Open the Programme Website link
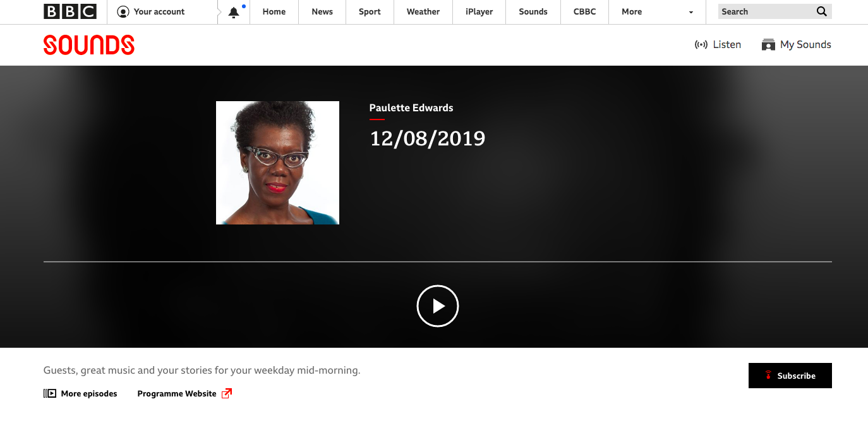The height and width of the screenshot is (423, 868). pos(184,393)
